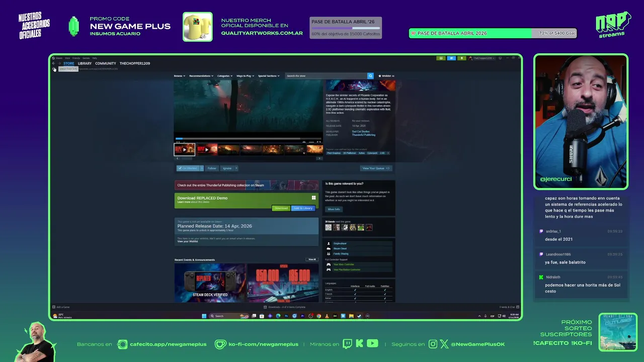
Task: Switch to the STORE tab
Action: 69,63
